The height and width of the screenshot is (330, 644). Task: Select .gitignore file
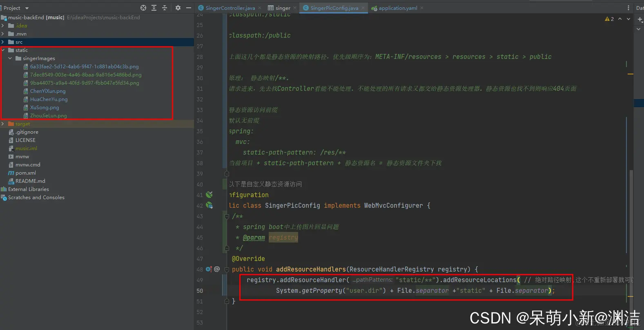pyautogui.click(x=27, y=132)
